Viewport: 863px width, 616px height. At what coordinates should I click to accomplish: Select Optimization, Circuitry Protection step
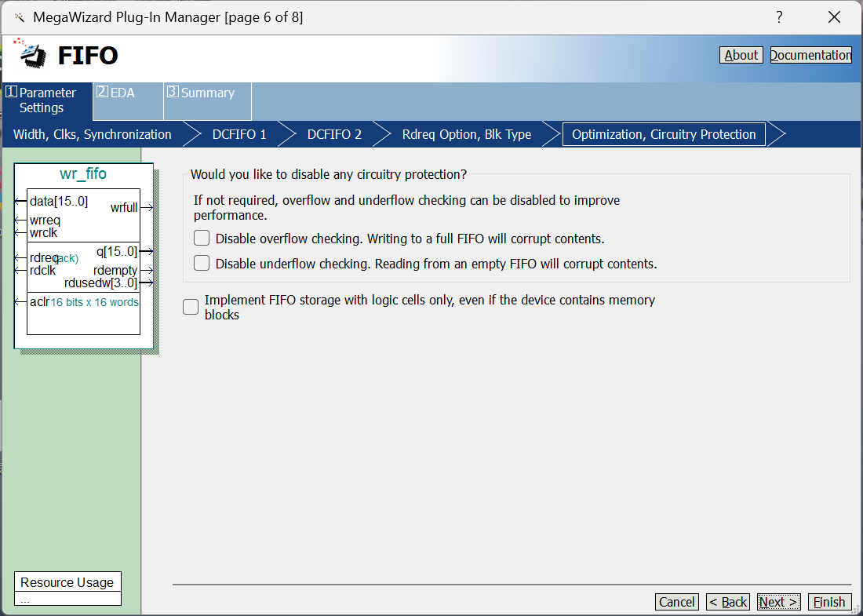point(664,134)
